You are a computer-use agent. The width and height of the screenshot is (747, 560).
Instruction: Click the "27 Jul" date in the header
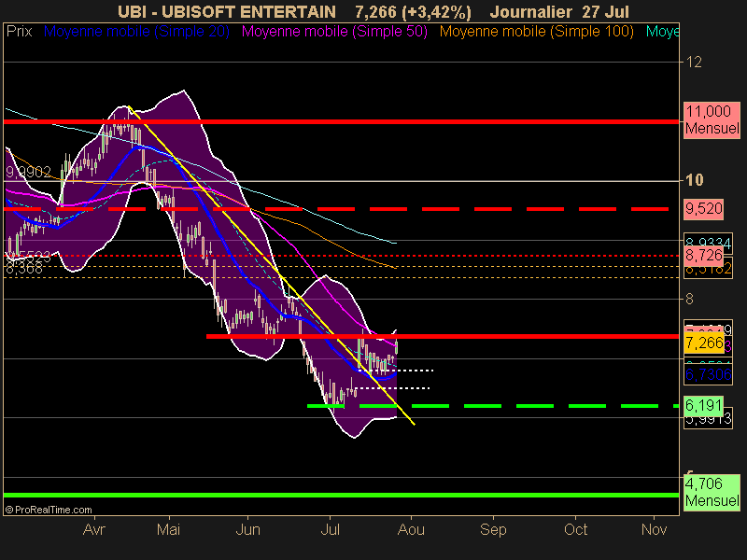coord(605,12)
